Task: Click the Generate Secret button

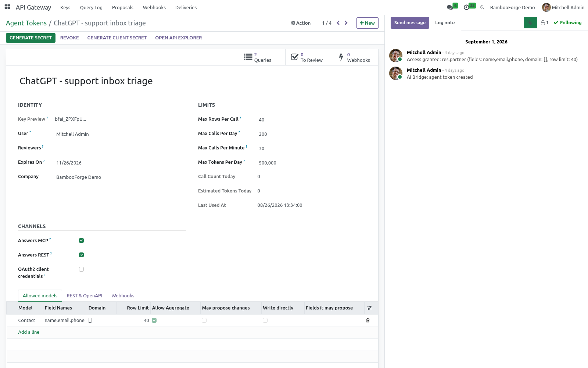Action: tap(31, 38)
